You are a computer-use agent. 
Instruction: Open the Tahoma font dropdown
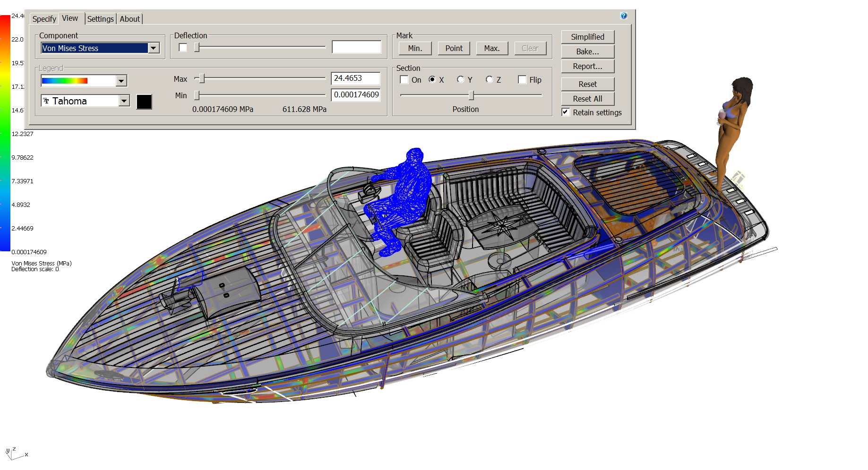[124, 101]
